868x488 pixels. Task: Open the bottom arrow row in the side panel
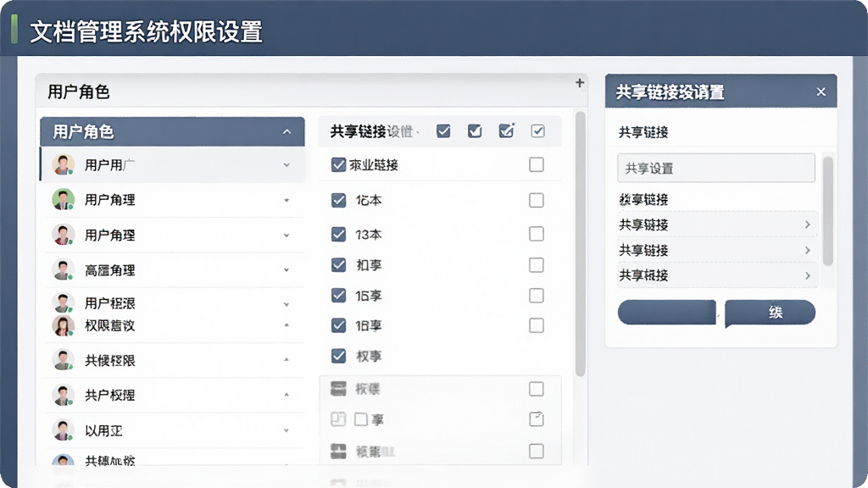click(717, 275)
